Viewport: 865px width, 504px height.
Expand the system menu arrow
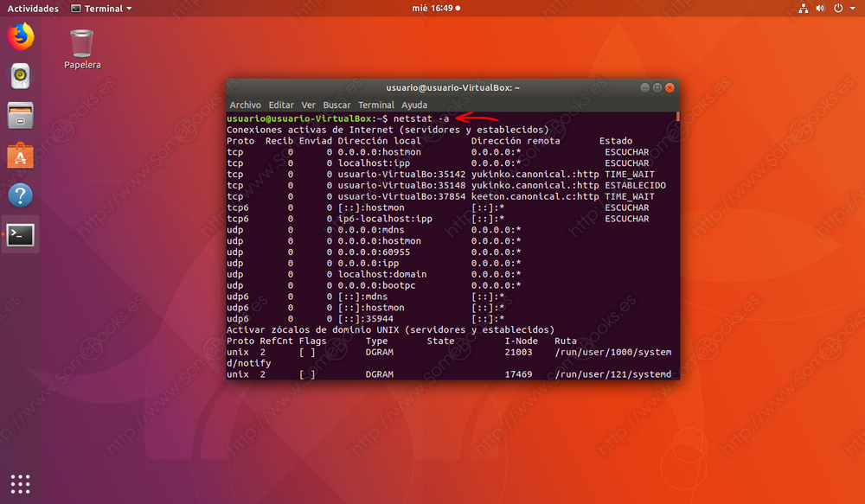pyautogui.click(x=852, y=9)
